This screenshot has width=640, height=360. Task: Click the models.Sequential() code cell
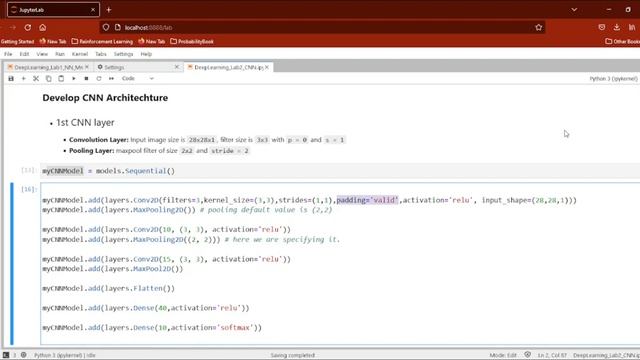[340, 171]
